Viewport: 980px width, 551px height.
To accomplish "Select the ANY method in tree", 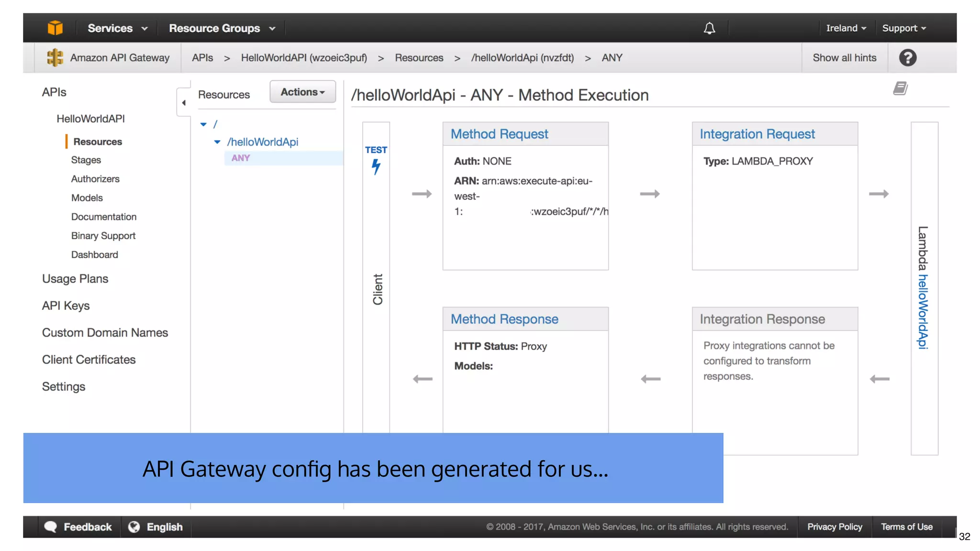I will [241, 158].
